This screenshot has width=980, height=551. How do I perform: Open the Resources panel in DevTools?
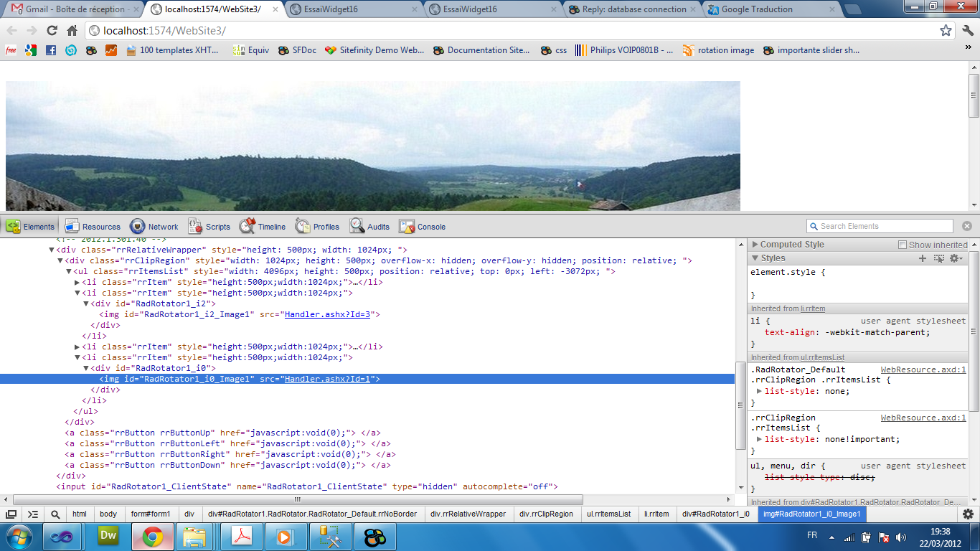93,227
